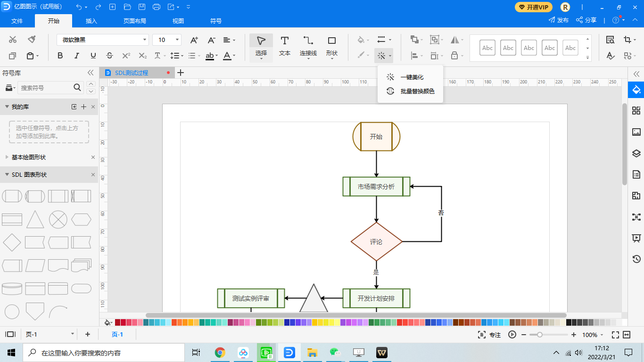The image size is (644, 362).
Task: Click the 开通VIP button
Action: 533,7
